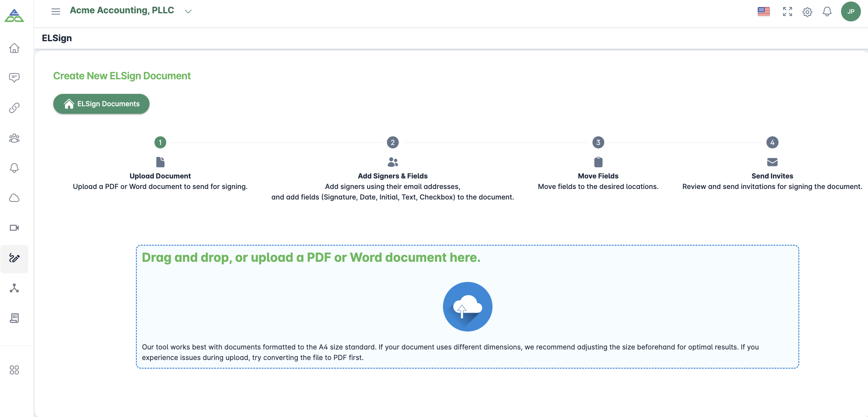Open the cloud storage sidebar icon
868x417 pixels.
14,198
